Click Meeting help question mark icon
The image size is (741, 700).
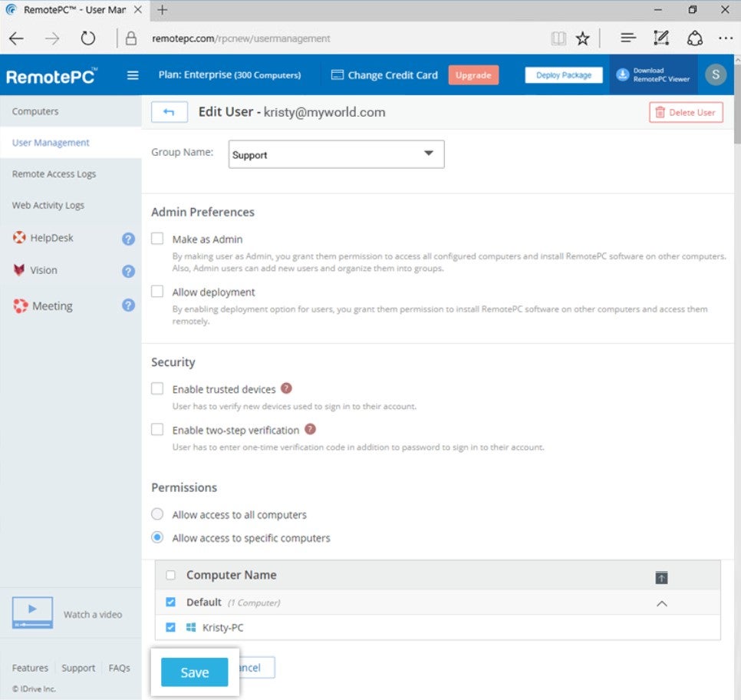click(128, 305)
